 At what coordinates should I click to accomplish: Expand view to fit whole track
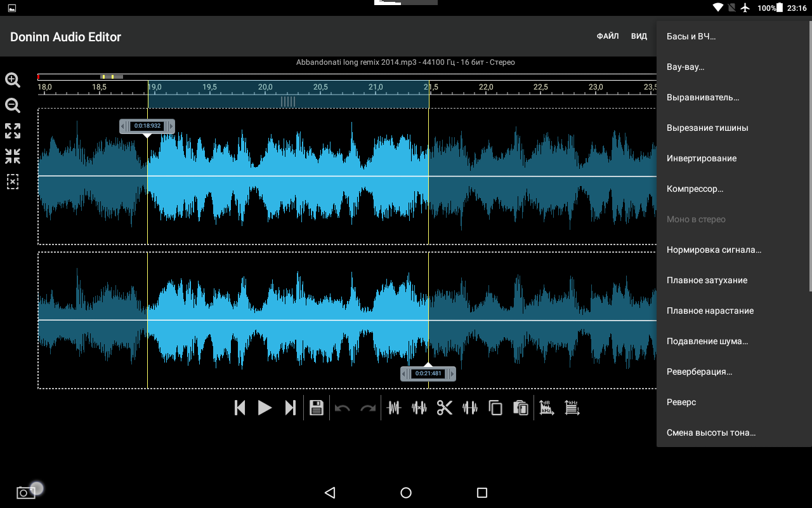click(x=13, y=131)
